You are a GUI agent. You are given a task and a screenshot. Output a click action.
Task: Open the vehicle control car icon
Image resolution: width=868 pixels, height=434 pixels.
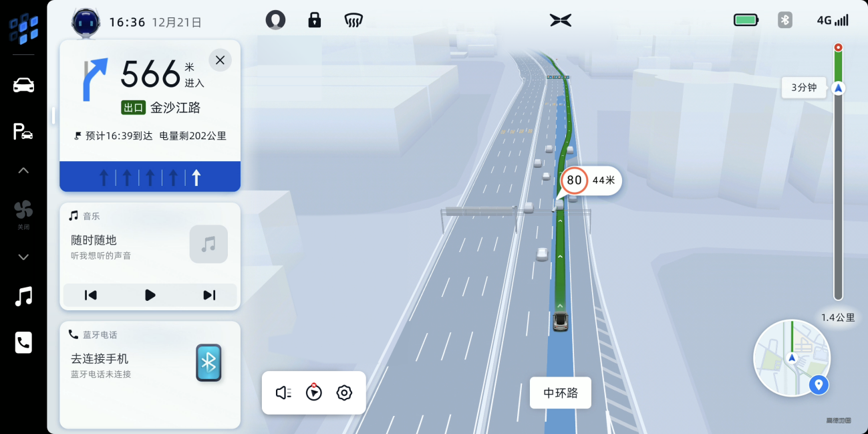[x=23, y=85]
